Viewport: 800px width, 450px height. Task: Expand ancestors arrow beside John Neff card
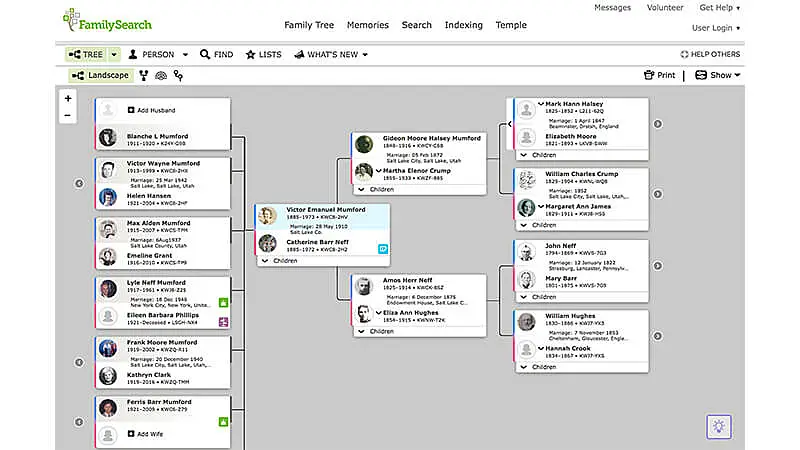click(x=658, y=266)
